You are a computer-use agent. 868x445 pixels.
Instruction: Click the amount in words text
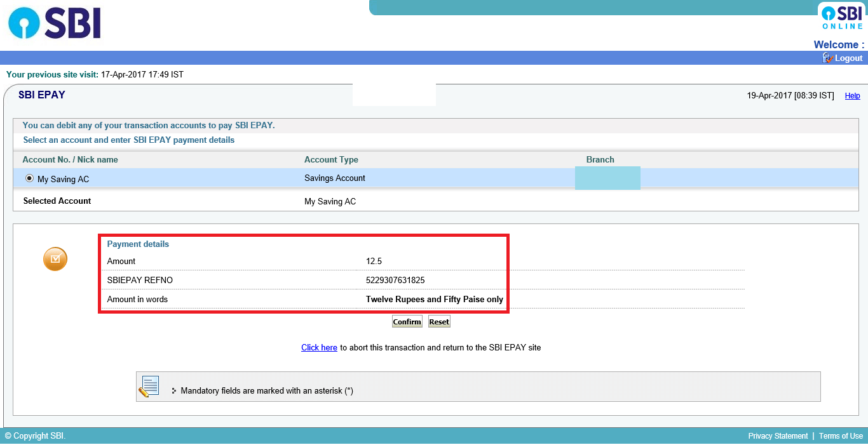tap(434, 299)
